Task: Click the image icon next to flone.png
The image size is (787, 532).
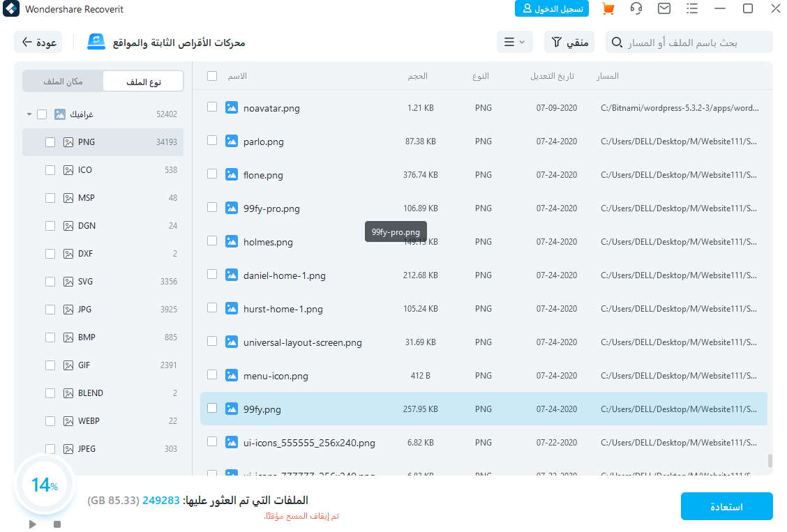Action: pyautogui.click(x=232, y=174)
